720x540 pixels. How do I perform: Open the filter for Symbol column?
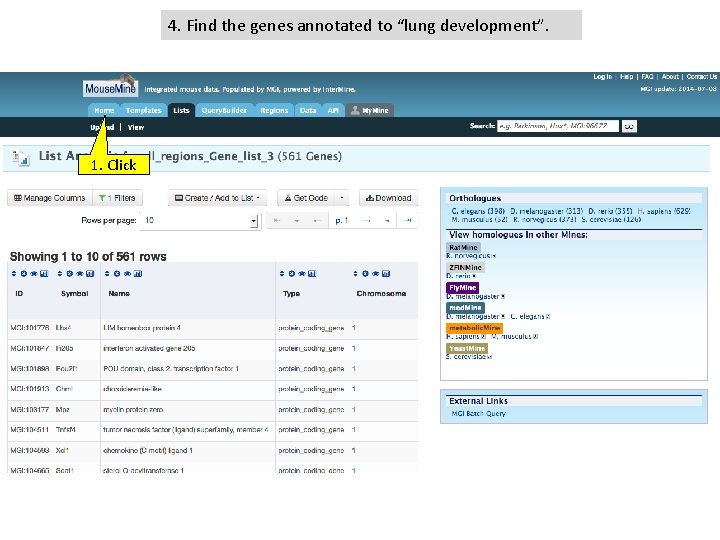(80, 274)
